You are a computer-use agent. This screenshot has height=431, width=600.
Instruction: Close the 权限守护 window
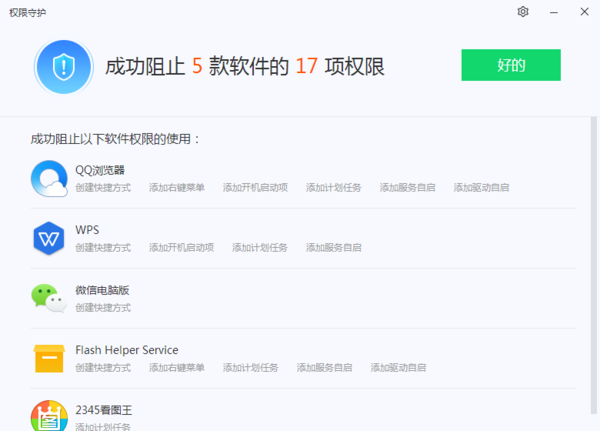click(x=584, y=12)
